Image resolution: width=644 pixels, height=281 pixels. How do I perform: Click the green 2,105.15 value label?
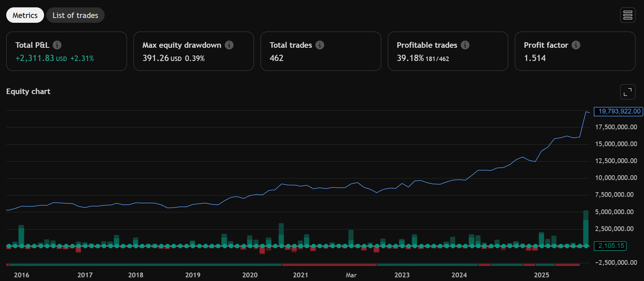610,246
